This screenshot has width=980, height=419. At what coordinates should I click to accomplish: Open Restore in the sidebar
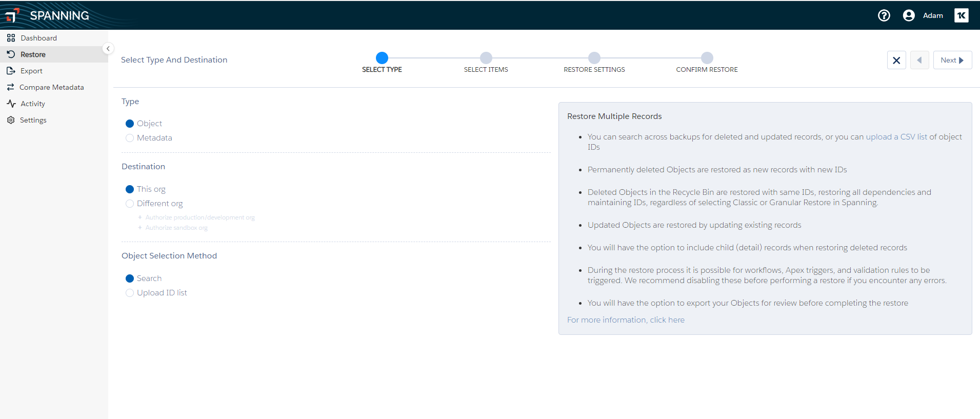54,54
